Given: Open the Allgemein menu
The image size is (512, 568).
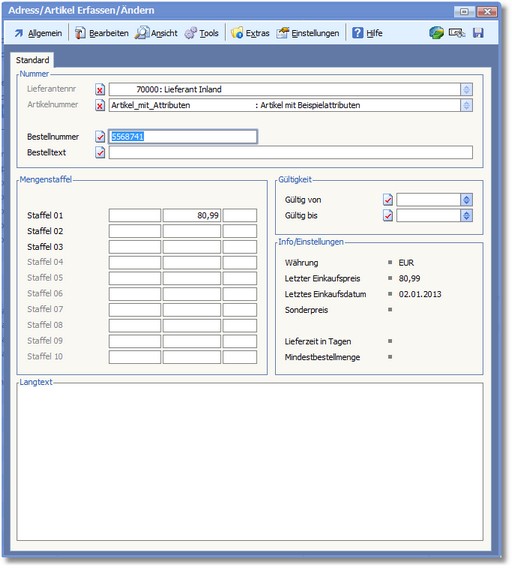Looking at the screenshot, I should point(38,33).
